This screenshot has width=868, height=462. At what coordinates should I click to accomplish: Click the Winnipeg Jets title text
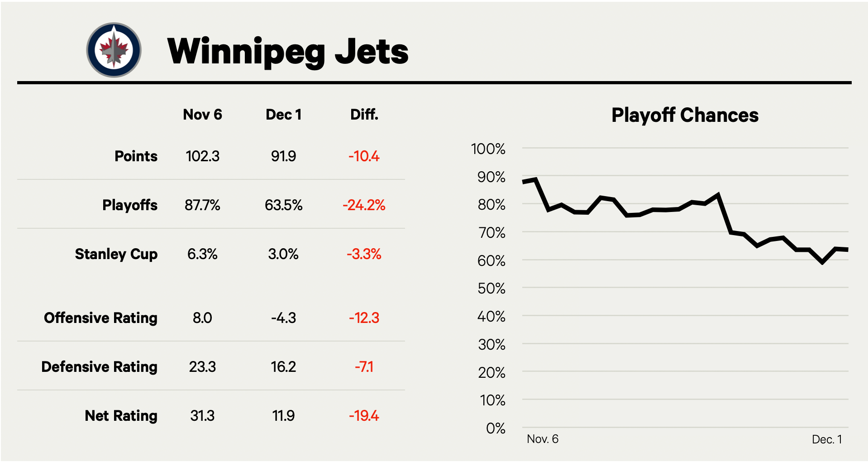point(288,52)
